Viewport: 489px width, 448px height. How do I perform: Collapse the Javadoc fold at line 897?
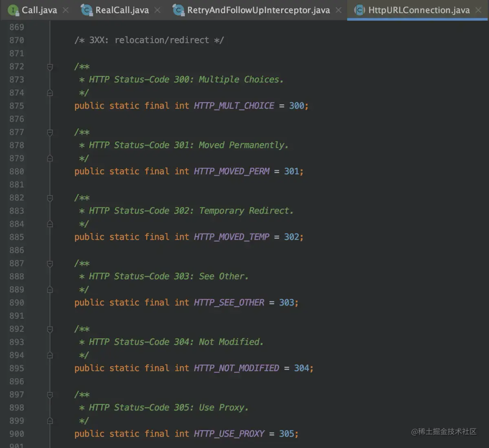50,395
